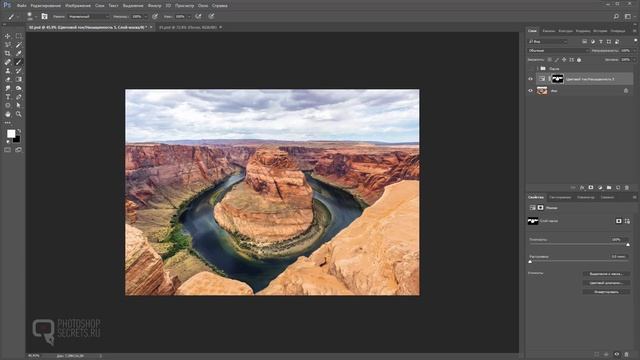Open search icon at top right
640x360 pixels.
616,16
